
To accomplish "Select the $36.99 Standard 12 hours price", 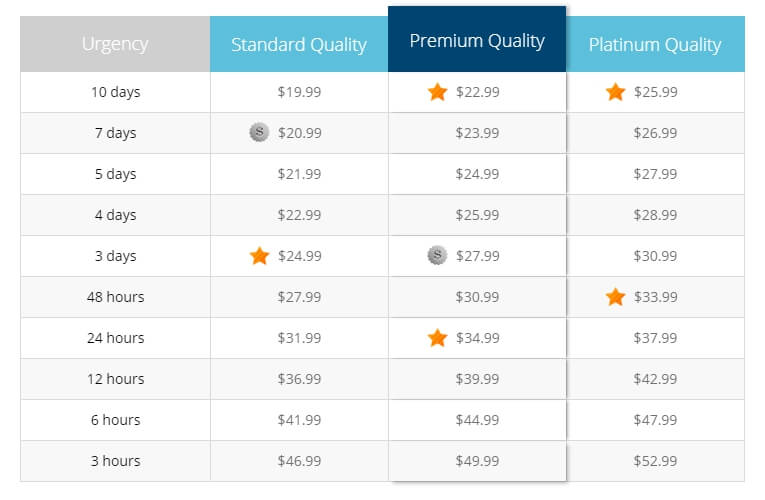I will (x=299, y=379).
